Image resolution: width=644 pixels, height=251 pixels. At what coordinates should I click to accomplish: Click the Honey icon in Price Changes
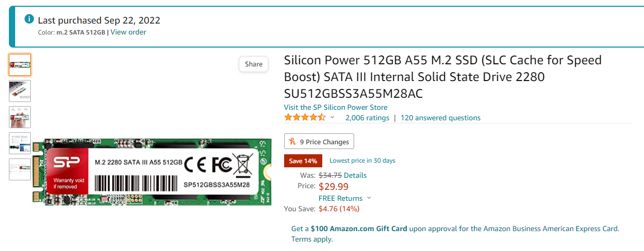pyautogui.click(x=293, y=142)
